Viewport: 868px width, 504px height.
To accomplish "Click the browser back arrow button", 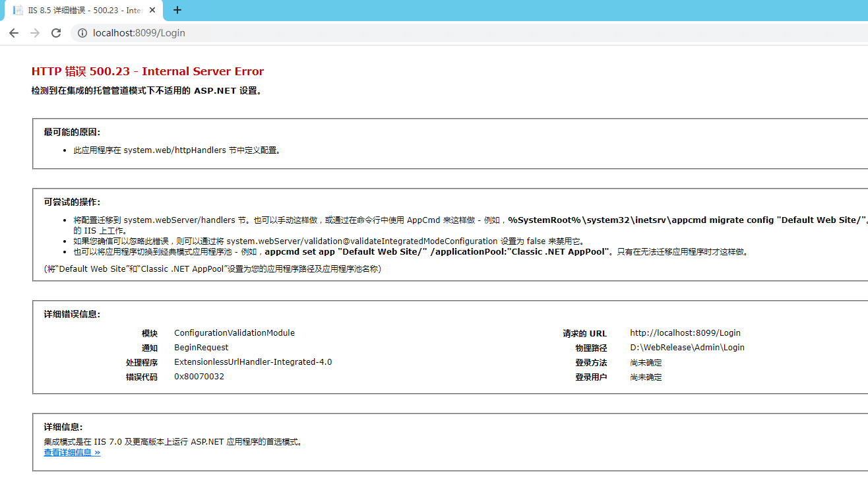I will tap(14, 33).
